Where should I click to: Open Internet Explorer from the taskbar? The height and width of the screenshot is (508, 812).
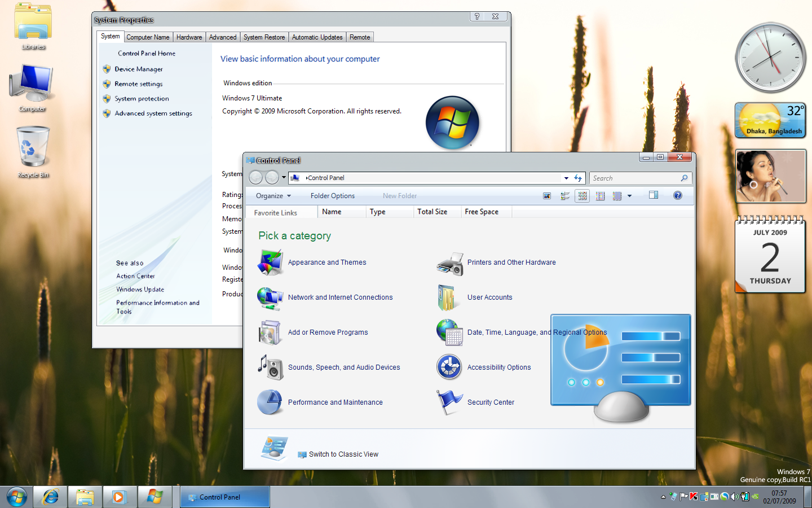tap(51, 497)
